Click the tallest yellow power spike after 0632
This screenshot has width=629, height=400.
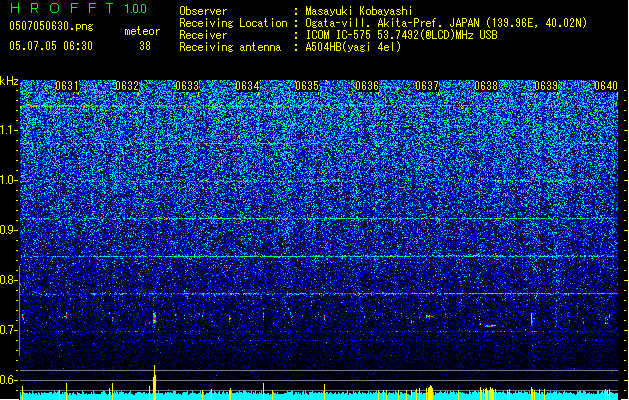point(154,382)
